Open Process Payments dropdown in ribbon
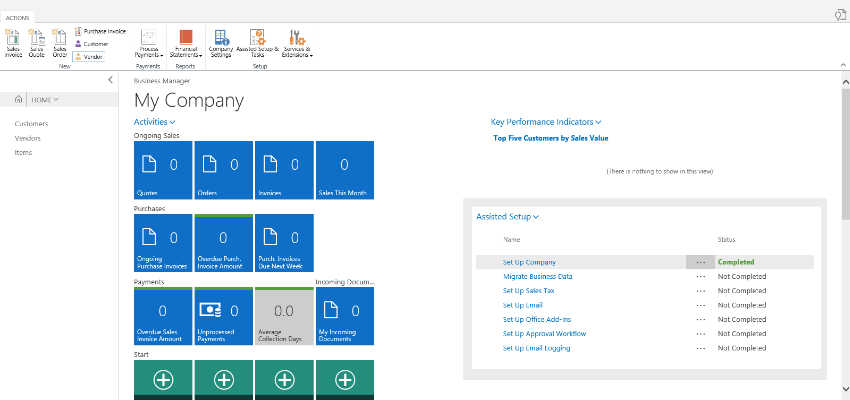The image size is (850, 400). [148, 44]
